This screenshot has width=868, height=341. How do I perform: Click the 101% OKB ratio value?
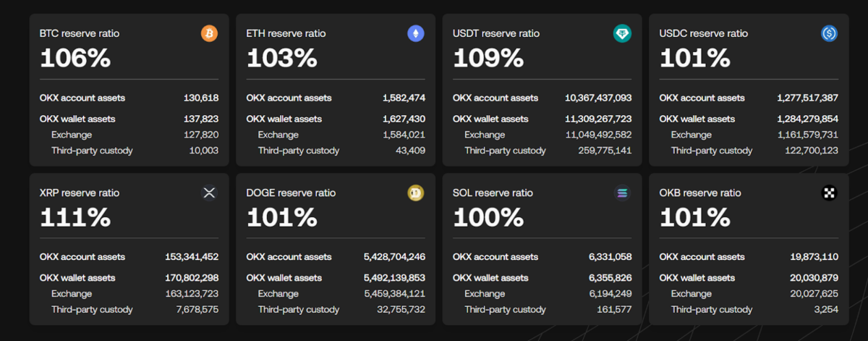point(694,217)
